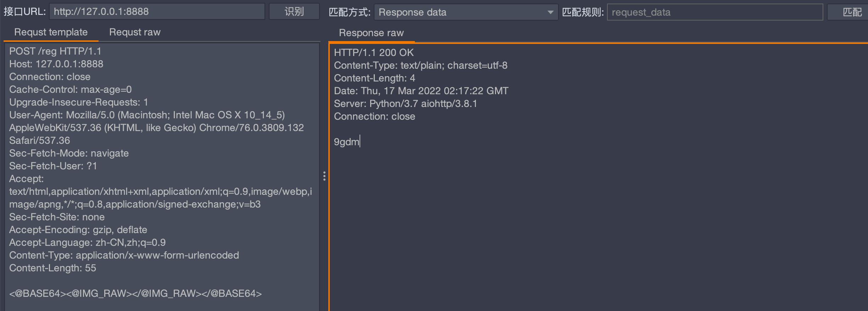
Task: Click the three-dot splitter handle between panels
Action: (324, 176)
